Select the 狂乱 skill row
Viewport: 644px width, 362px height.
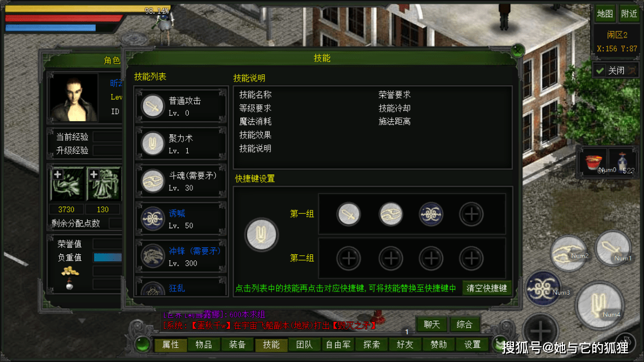(x=181, y=286)
